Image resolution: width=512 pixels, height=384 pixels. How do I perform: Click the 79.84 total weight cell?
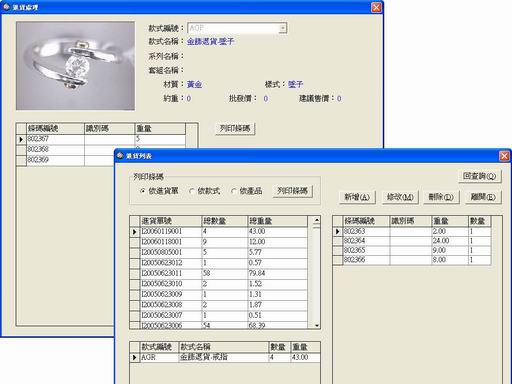pos(277,273)
